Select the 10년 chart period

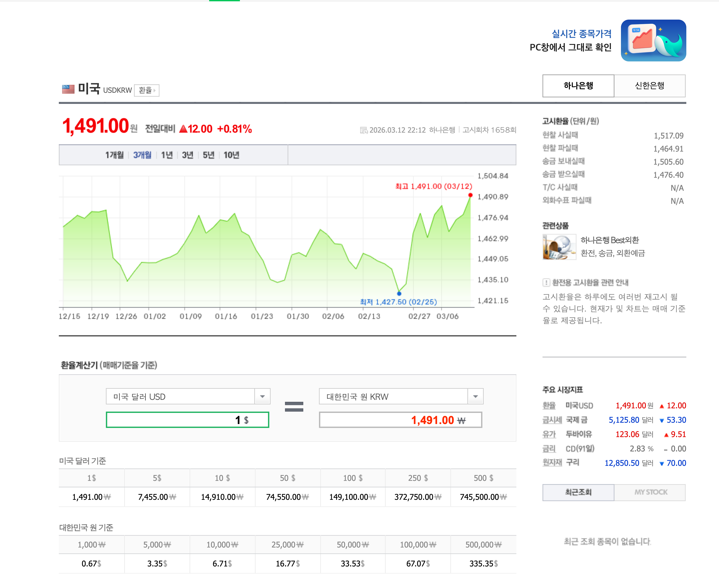[x=232, y=155]
